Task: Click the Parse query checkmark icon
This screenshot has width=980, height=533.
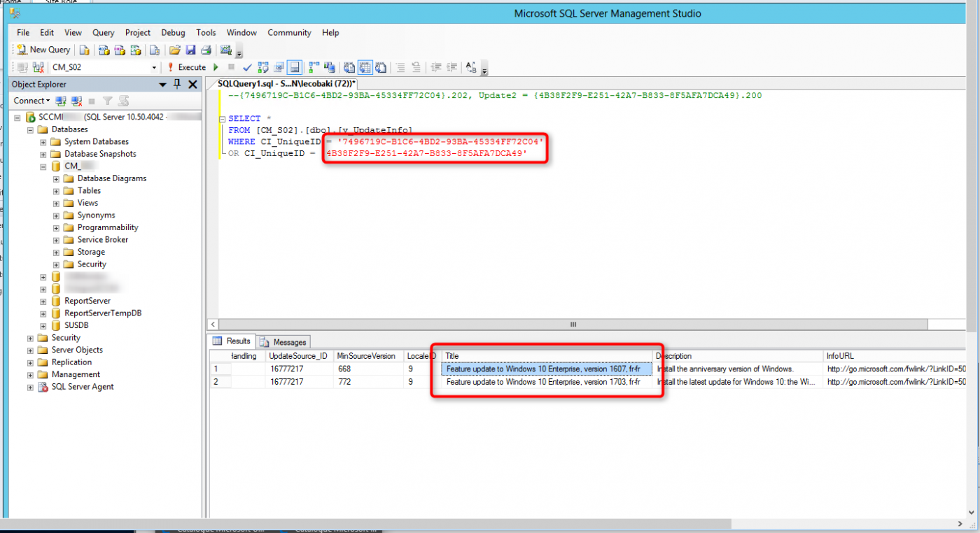Action: coord(247,67)
